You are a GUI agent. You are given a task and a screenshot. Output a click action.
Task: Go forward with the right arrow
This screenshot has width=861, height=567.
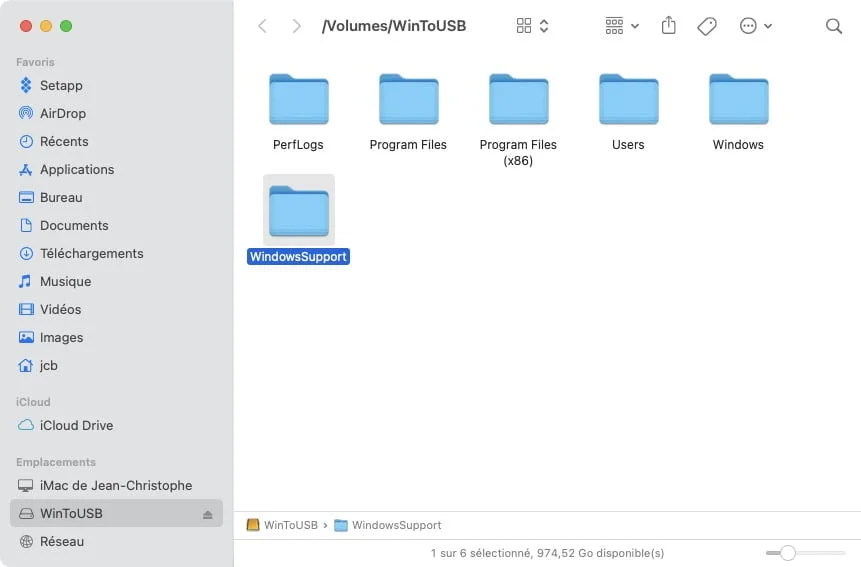click(x=297, y=26)
